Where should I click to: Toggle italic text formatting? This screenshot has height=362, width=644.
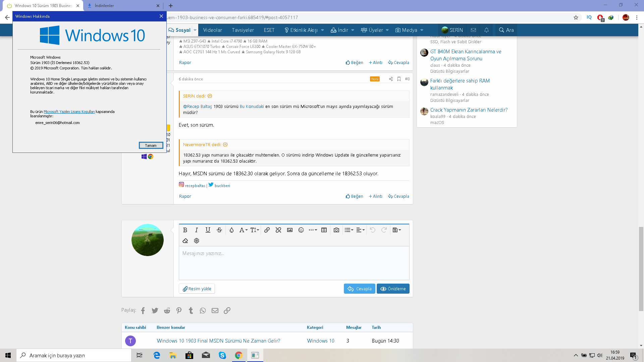point(197,230)
